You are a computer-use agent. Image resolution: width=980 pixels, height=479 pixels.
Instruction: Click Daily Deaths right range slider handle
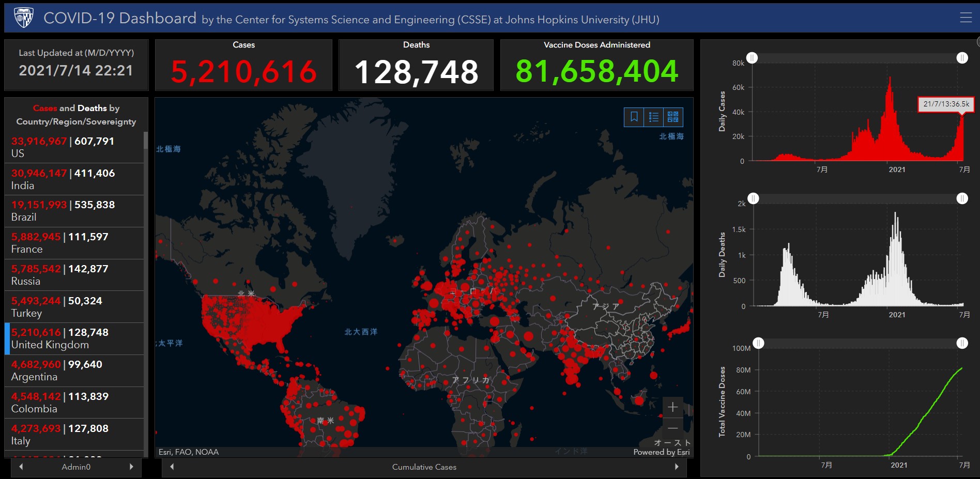click(x=962, y=198)
